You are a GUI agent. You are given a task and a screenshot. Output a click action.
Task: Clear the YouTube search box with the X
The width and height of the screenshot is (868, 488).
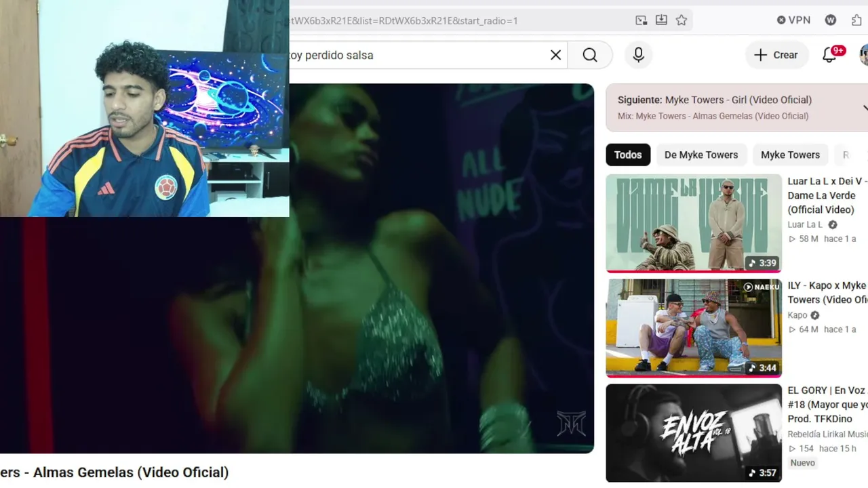coord(555,55)
